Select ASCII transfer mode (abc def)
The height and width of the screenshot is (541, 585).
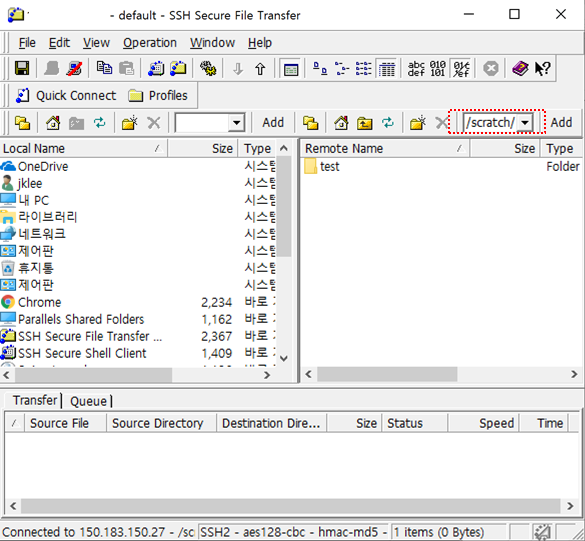click(416, 69)
